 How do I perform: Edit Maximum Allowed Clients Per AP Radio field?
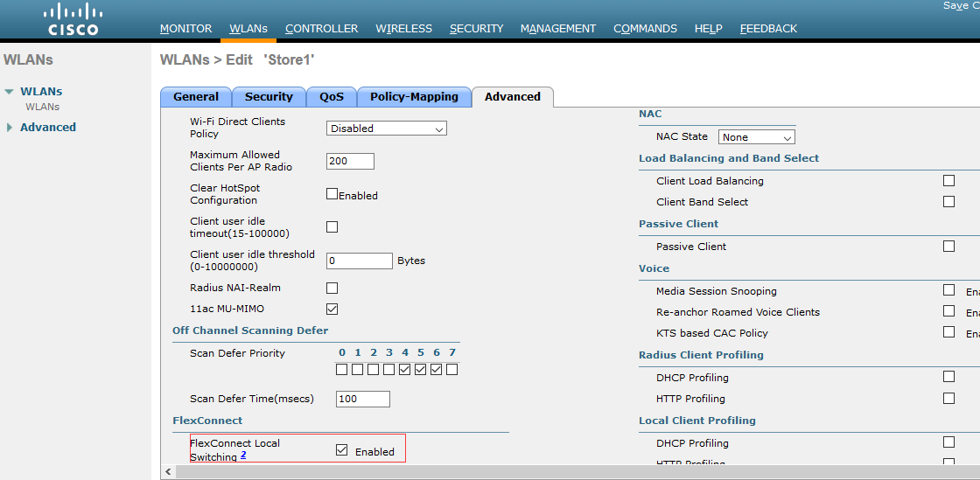pos(350,161)
